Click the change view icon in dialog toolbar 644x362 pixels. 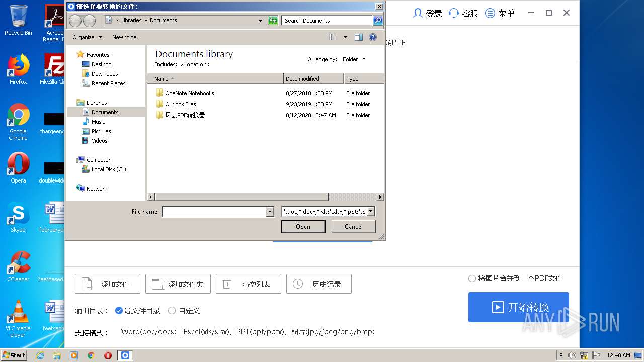(x=333, y=37)
